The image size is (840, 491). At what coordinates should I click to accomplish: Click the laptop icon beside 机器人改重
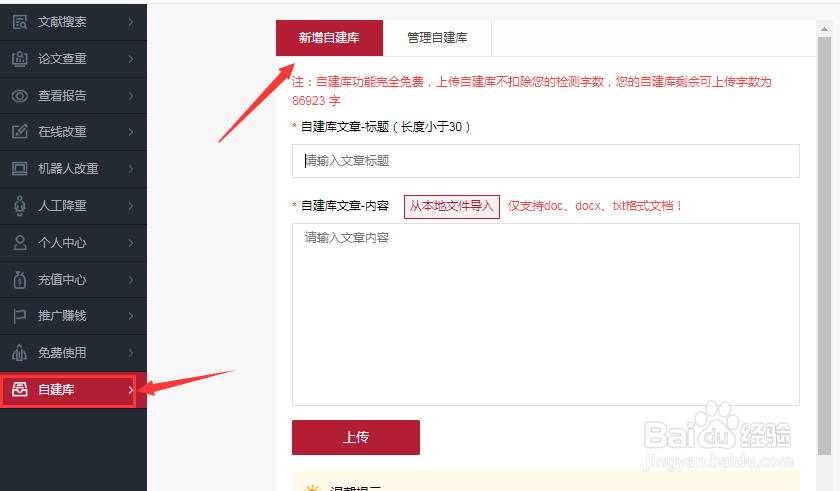[20, 169]
